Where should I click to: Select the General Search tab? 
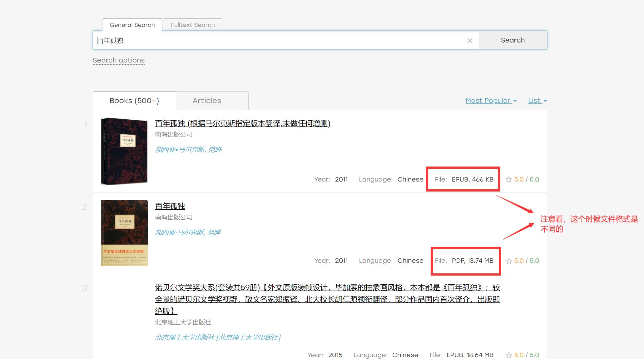[132, 25]
